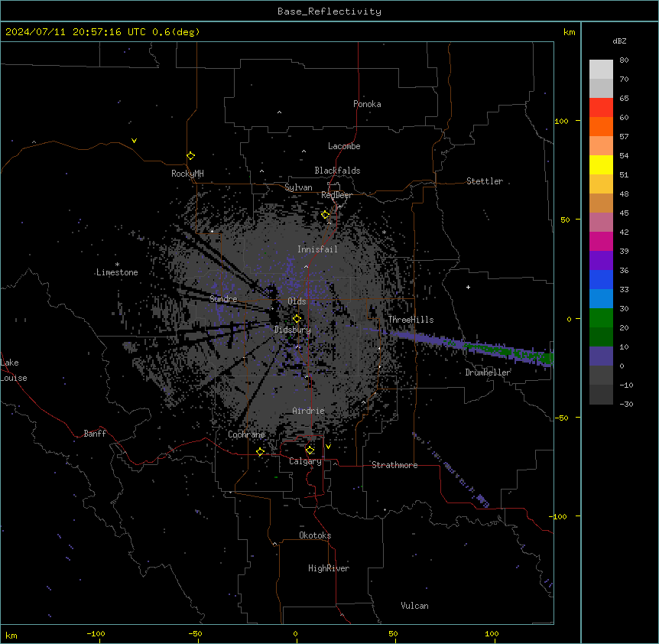Select the yellow diamond radar marker above Didsbury
The width and height of the screenshot is (659, 644).
tap(297, 318)
